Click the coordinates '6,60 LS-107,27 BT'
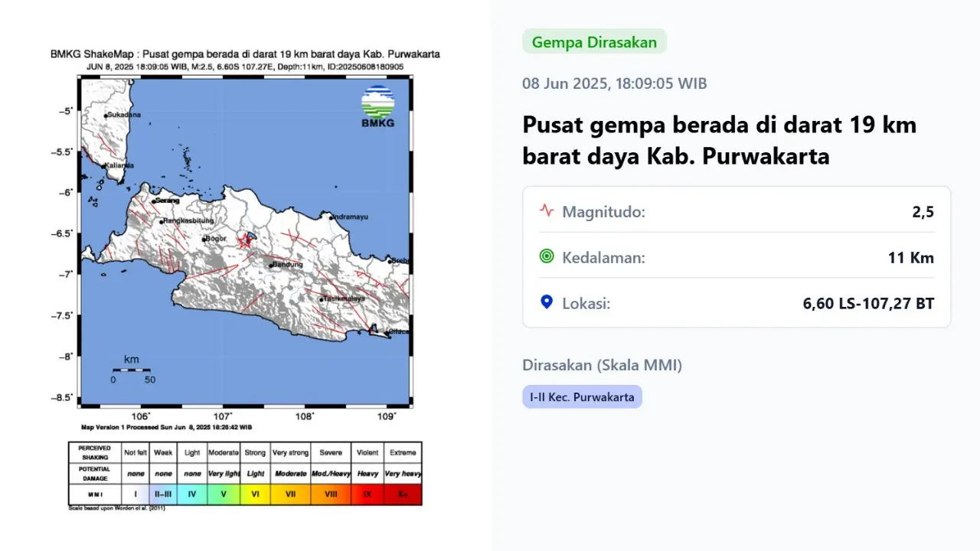This screenshot has height=551, width=980. pos(868,304)
